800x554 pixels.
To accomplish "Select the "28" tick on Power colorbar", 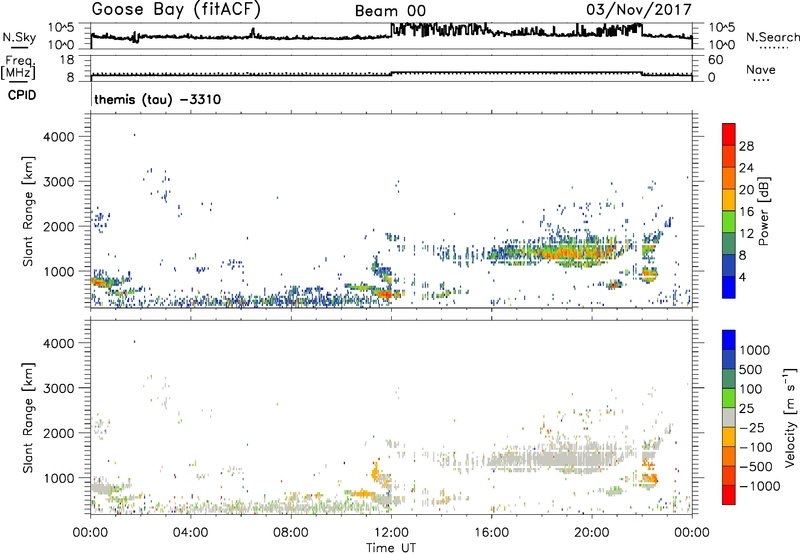I will (746, 146).
